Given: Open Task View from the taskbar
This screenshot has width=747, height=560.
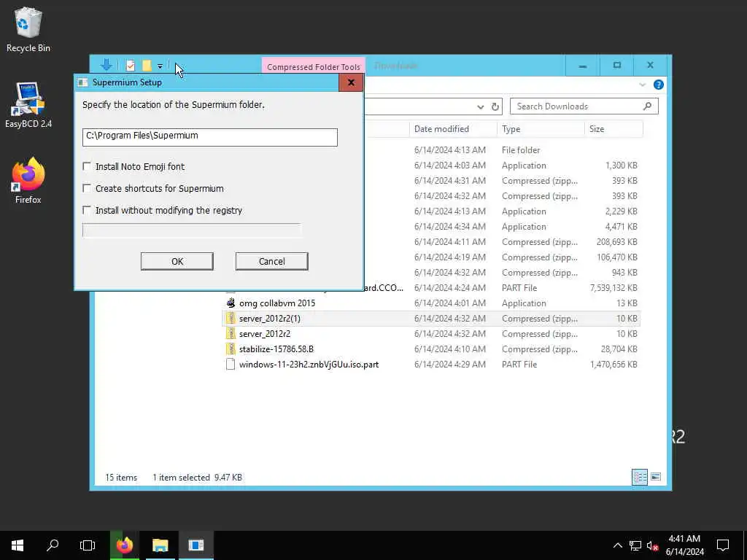Looking at the screenshot, I should point(88,545).
